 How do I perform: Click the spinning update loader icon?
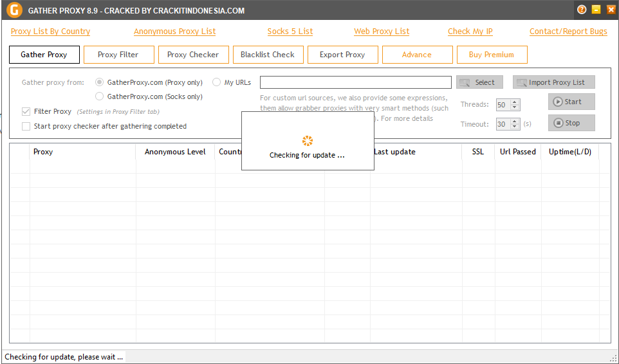click(x=307, y=141)
